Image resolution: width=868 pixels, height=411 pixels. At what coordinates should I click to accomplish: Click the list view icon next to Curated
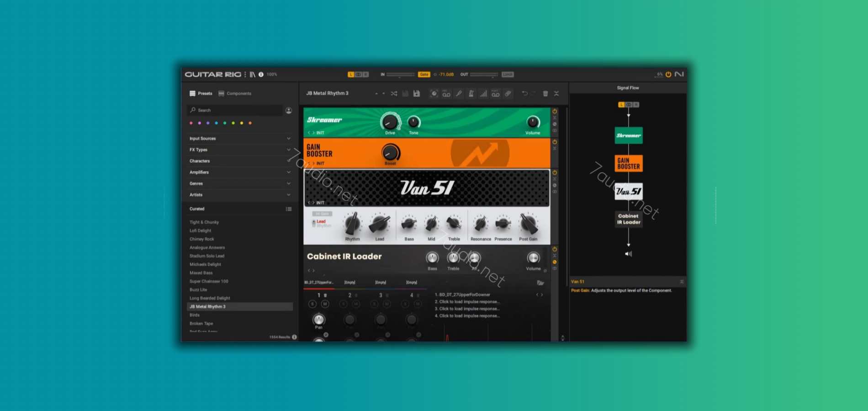pos(289,209)
